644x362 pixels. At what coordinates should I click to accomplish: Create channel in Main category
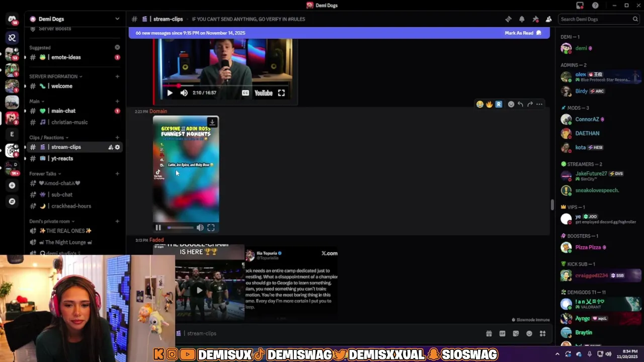click(x=117, y=101)
